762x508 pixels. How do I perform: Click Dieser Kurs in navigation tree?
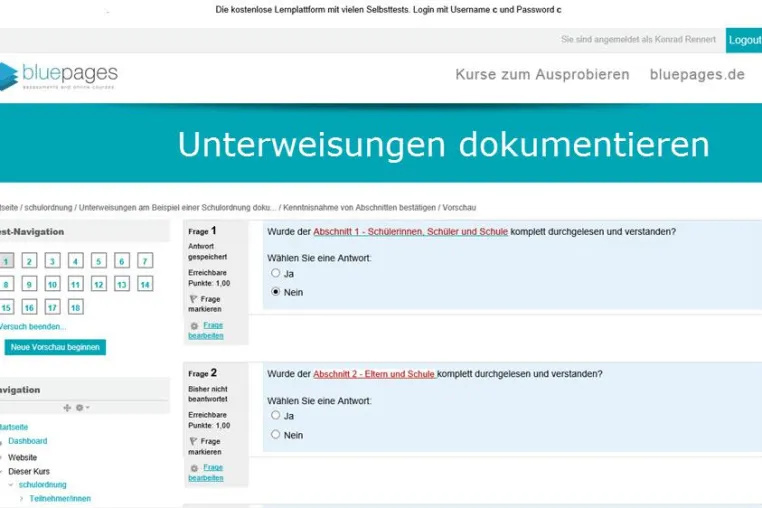[29, 471]
